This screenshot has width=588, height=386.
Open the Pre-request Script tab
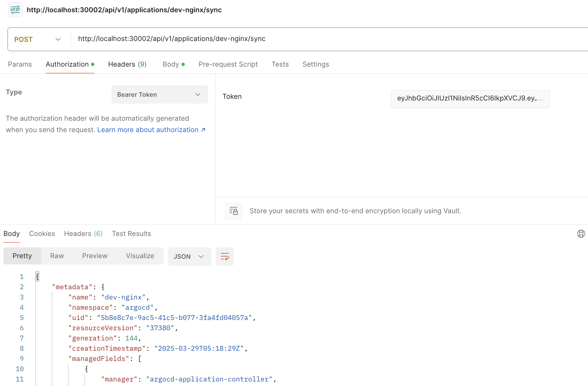click(228, 64)
